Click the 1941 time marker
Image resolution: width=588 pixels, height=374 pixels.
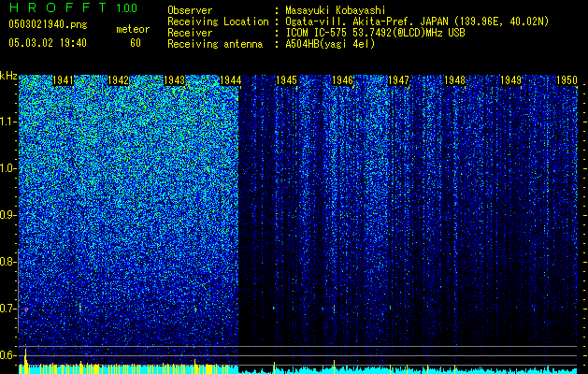click(63, 80)
